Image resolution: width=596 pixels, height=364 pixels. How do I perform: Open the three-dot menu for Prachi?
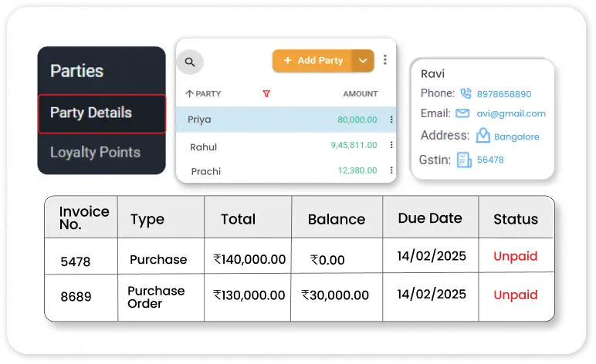(x=391, y=170)
